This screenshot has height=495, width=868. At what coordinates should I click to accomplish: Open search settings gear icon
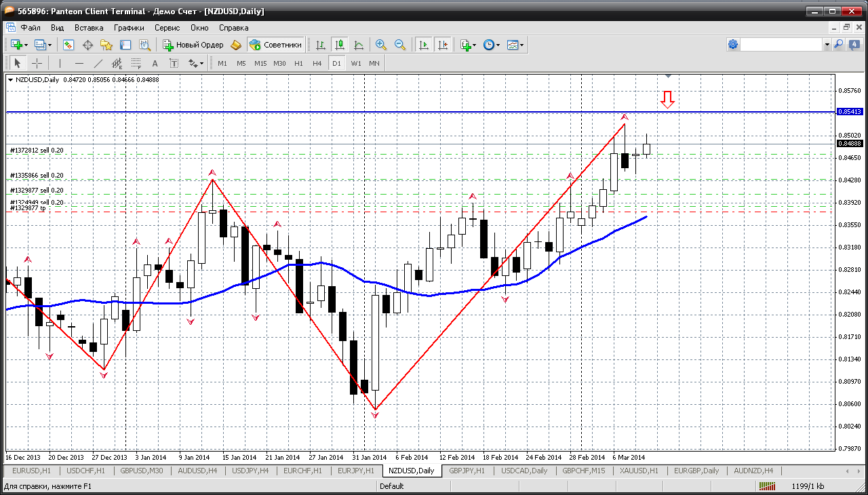[733, 45]
